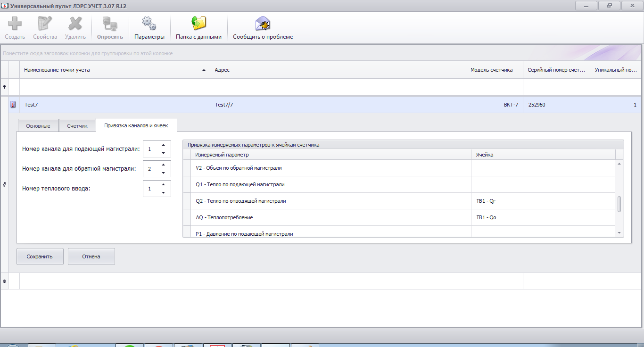Click the Модель счетчика column header
This screenshot has width=644, height=347.
click(x=494, y=70)
